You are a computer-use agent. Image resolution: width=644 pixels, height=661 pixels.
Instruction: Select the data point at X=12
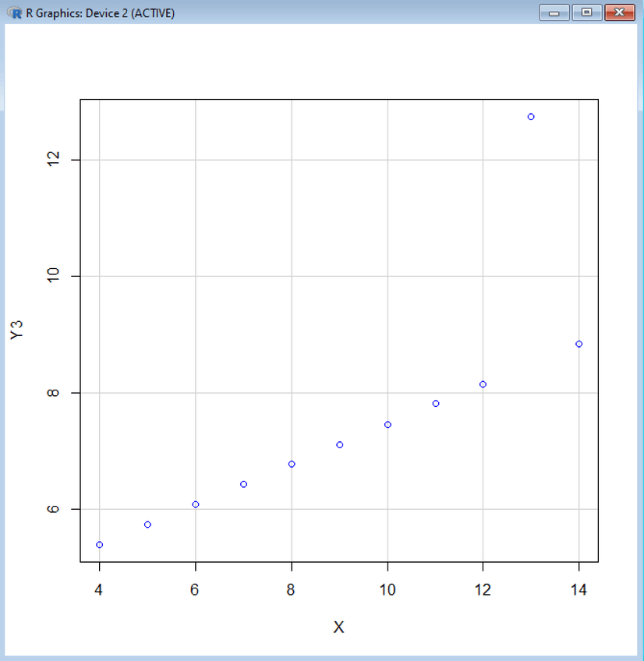[x=483, y=384]
